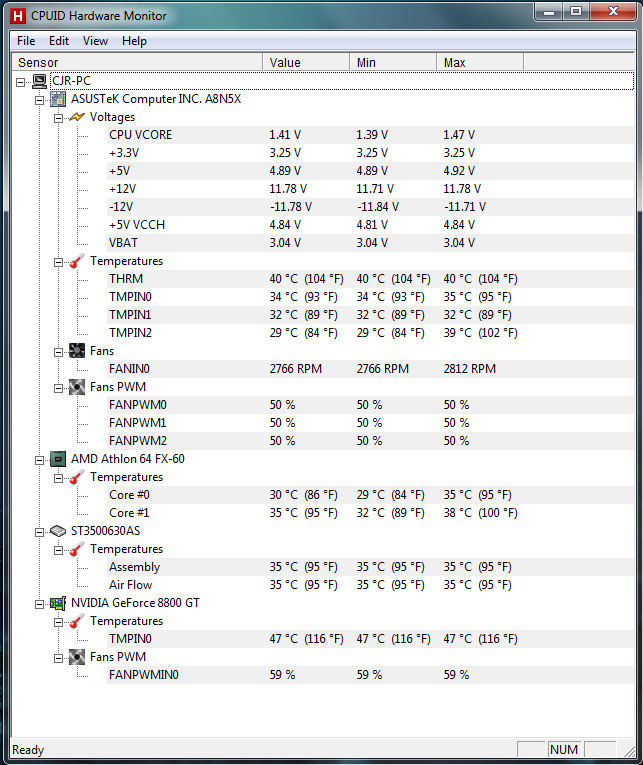Screen dimensions: 643x765
Task: Click the 1.47 V max value
Action: [x=459, y=135]
